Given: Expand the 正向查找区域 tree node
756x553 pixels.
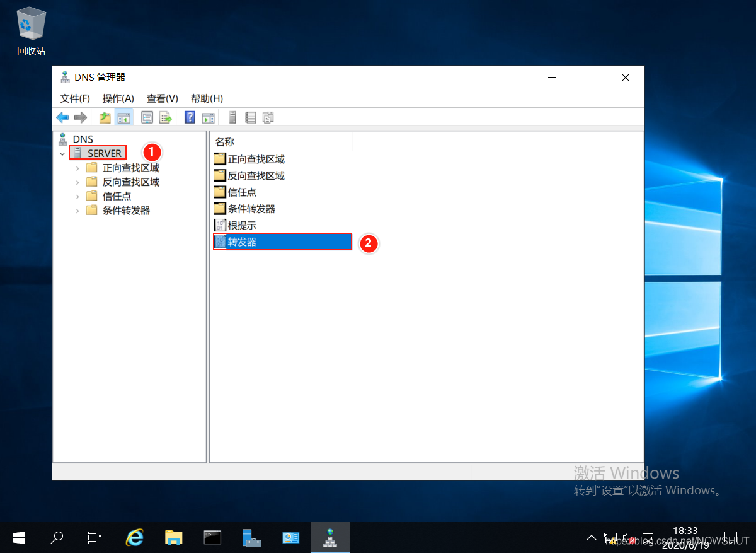Looking at the screenshot, I should 77,168.
